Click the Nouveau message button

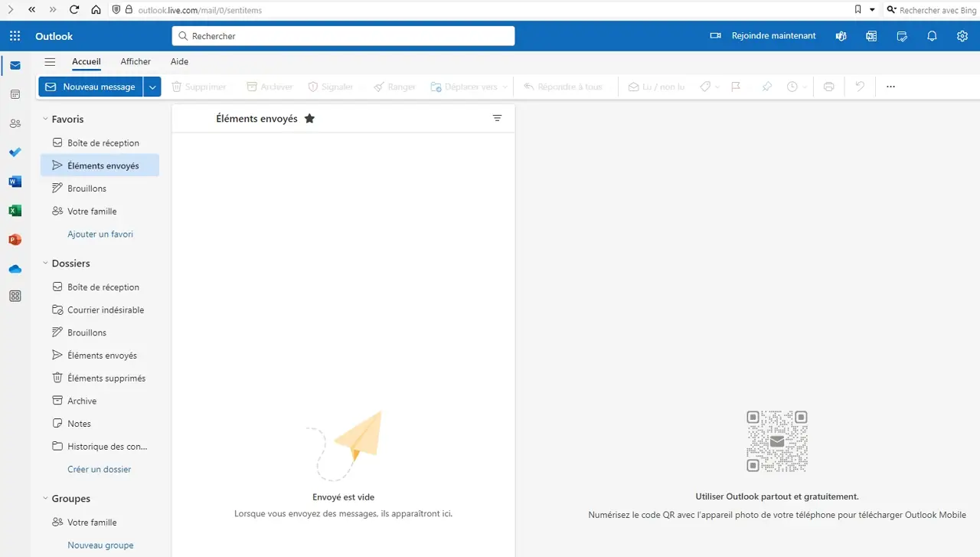[91, 87]
